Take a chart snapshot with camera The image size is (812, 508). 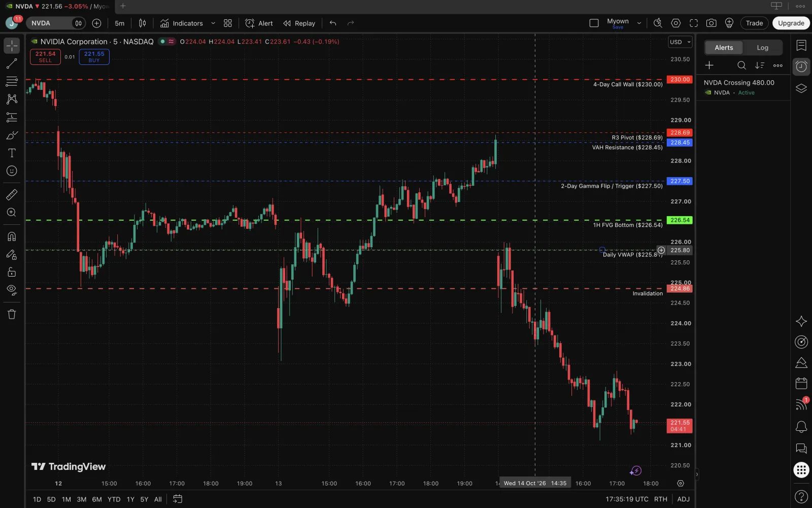coord(712,23)
